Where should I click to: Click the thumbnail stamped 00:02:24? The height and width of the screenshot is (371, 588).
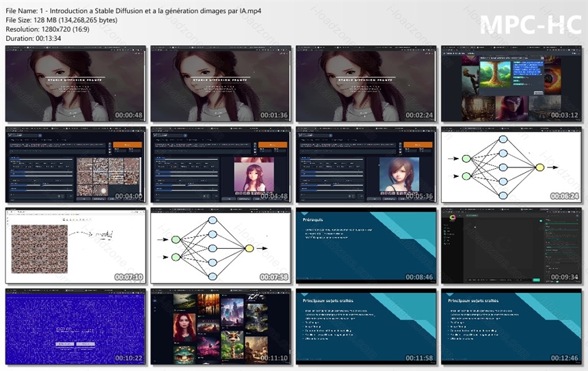tap(366, 83)
